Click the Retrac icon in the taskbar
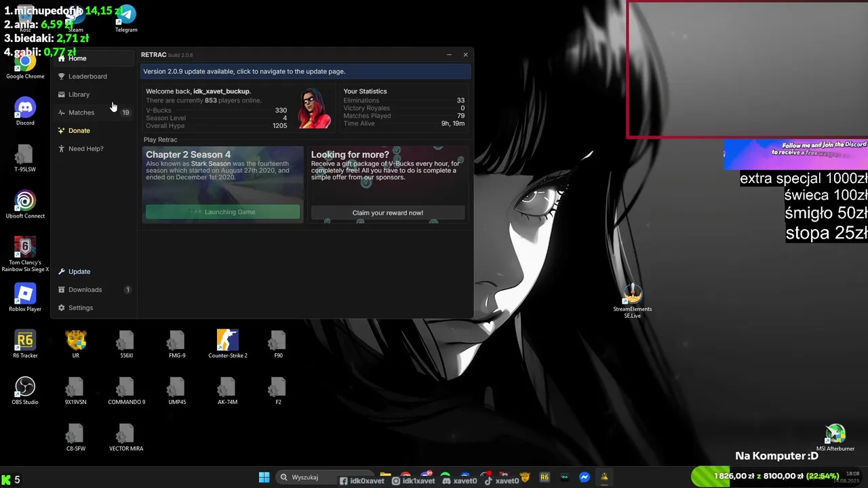This screenshot has height=488, width=868. [x=604, y=478]
